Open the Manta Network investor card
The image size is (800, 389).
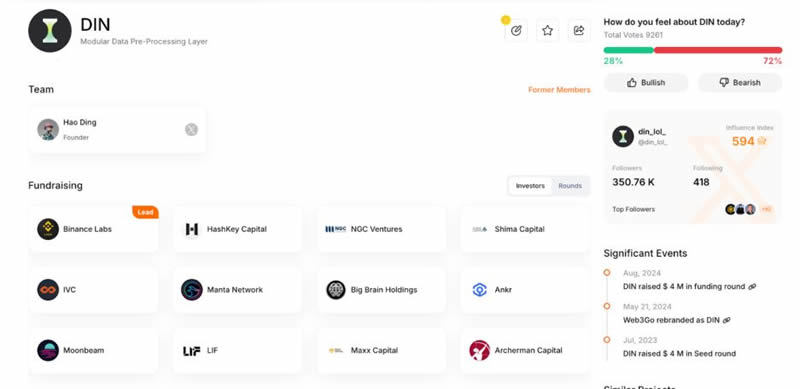[237, 289]
